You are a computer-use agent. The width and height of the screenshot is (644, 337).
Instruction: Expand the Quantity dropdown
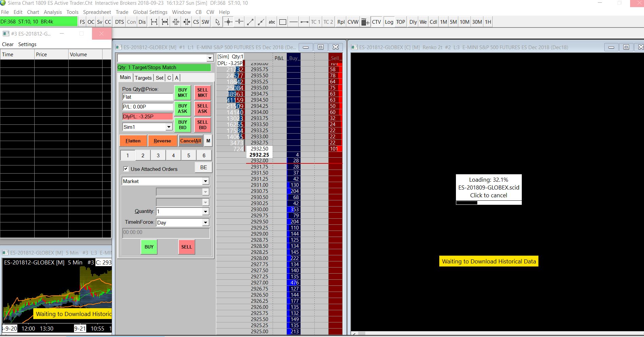click(x=205, y=212)
